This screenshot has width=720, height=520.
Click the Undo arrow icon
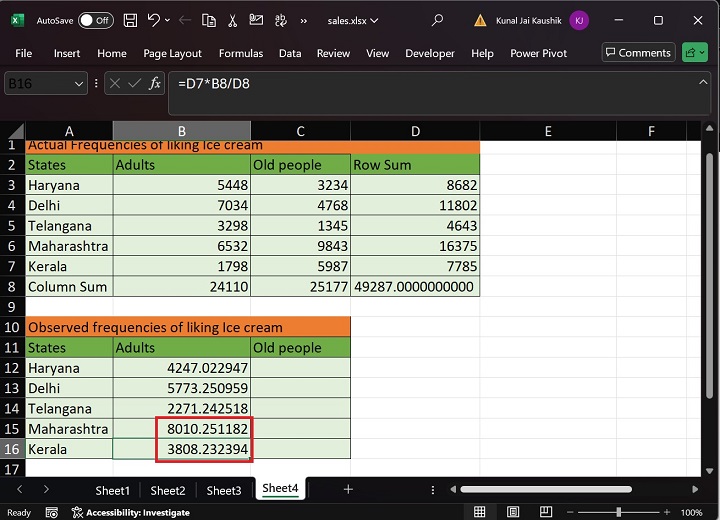[x=153, y=20]
